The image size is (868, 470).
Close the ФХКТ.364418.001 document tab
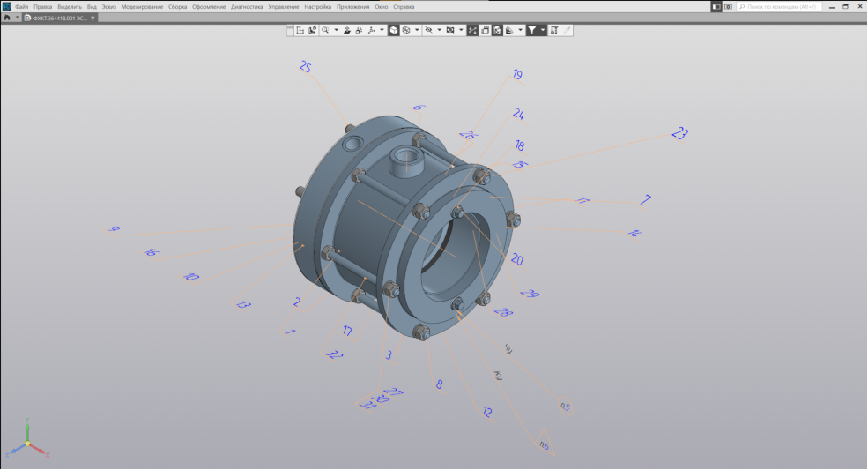tap(93, 18)
